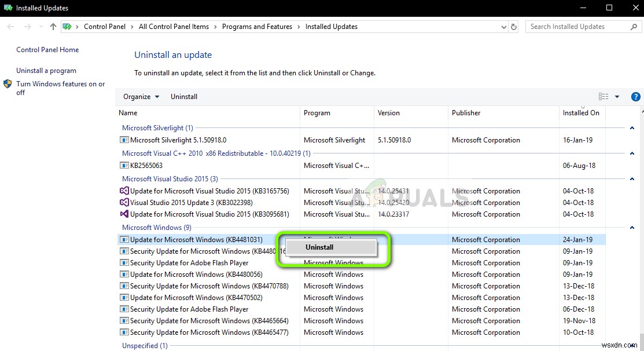
Task: Click the Uninstall a program link
Action: (x=46, y=70)
